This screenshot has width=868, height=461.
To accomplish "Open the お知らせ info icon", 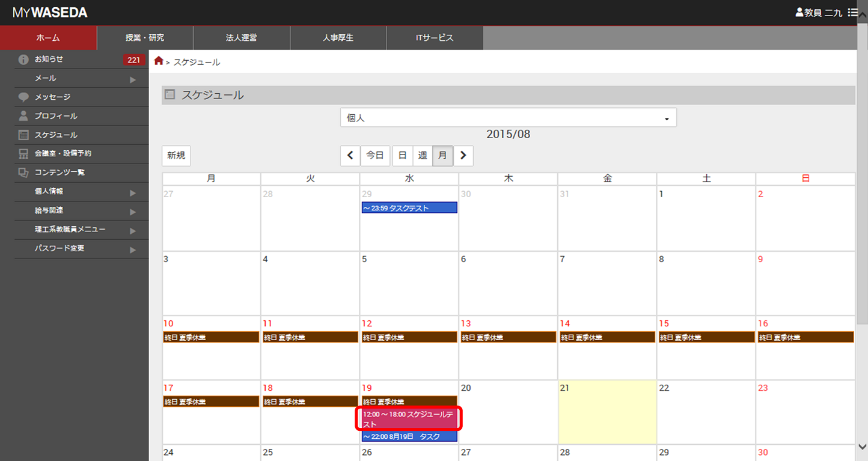I will pyautogui.click(x=23, y=60).
